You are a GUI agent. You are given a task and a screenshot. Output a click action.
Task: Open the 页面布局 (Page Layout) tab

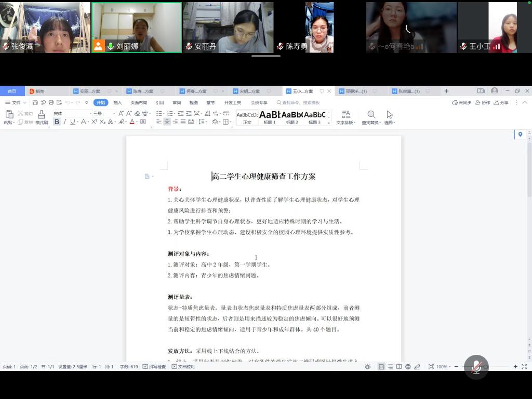coord(139,103)
